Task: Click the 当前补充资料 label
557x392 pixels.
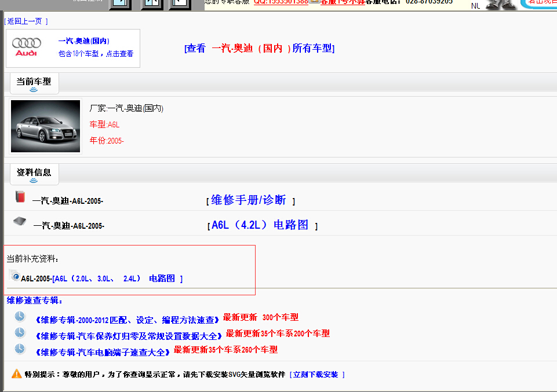Action: click(32, 259)
